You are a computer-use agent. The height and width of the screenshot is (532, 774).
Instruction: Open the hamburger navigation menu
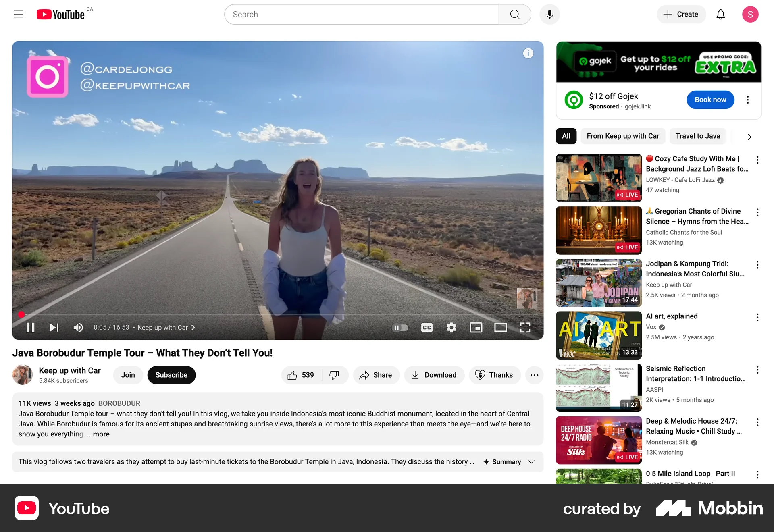coord(18,14)
